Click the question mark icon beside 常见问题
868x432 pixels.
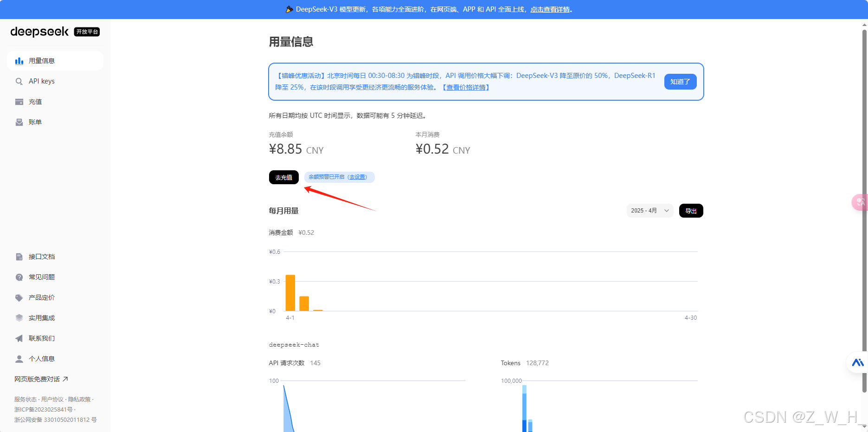[x=19, y=277]
